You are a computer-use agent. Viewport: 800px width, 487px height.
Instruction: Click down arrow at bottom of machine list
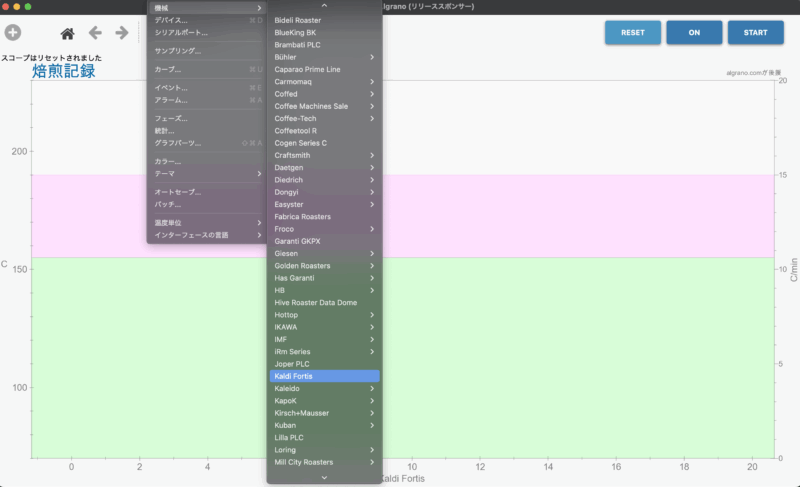[324, 477]
